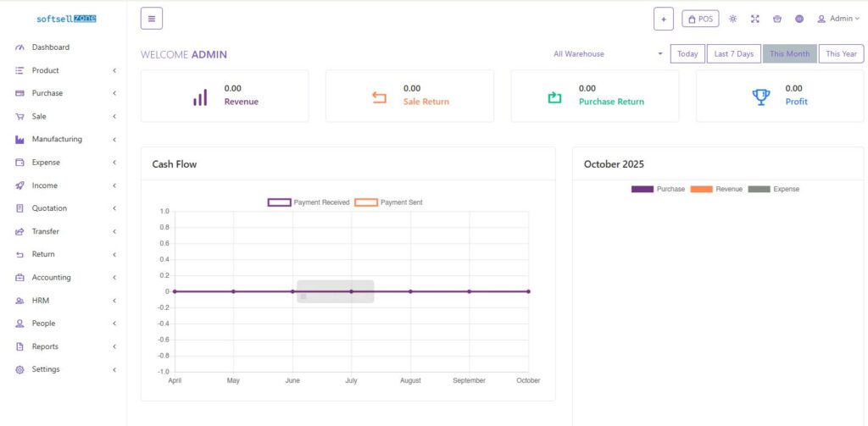868x426 pixels.
Task: Select the This Year filter tab
Action: (x=841, y=54)
